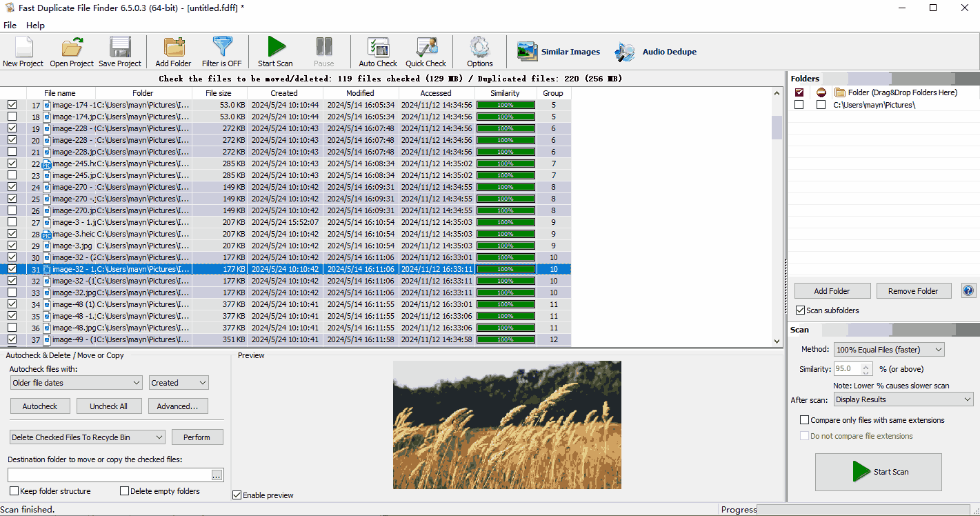Viewport: 980px width, 516px height.
Task: Sort by the Similarity column header
Action: coord(506,93)
